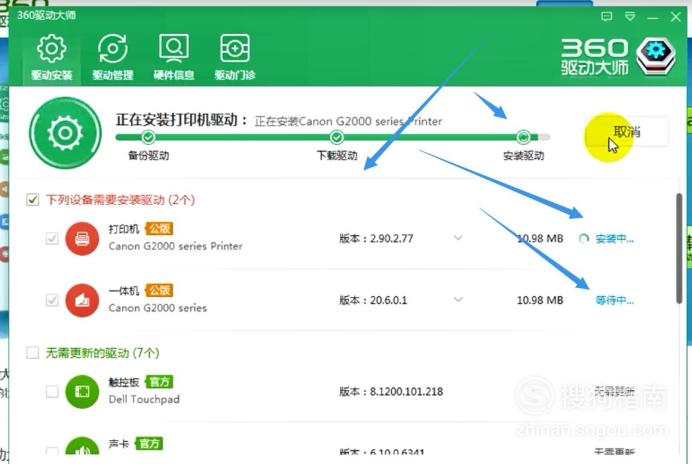Click the 下载驱动 progress step marker
Image resolution: width=692 pixels, height=464 pixels.
point(337,137)
